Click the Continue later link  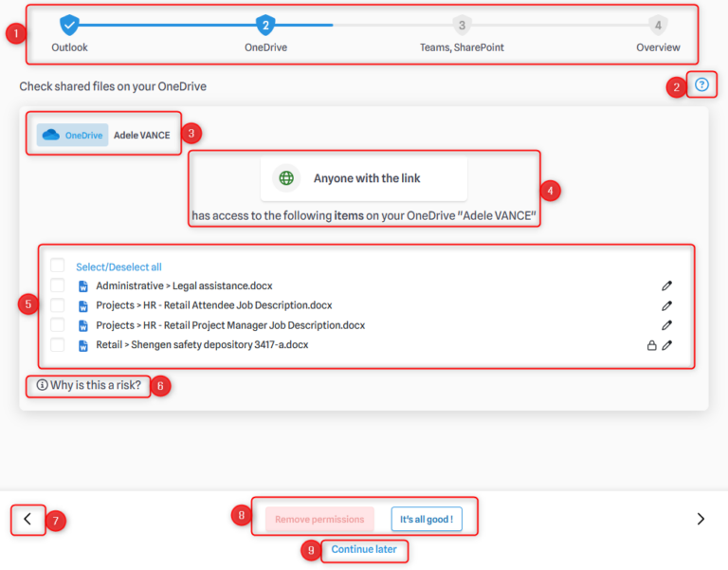[x=364, y=549]
